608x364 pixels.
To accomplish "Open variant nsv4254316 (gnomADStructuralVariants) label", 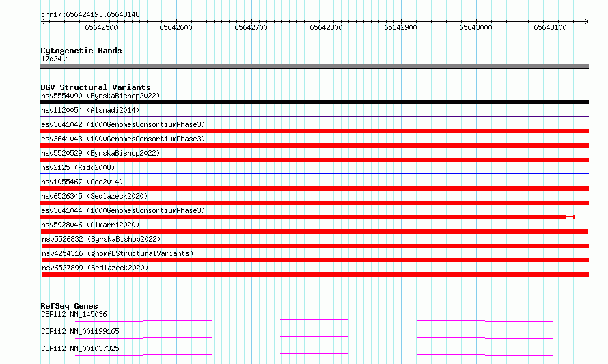I will [118, 253].
